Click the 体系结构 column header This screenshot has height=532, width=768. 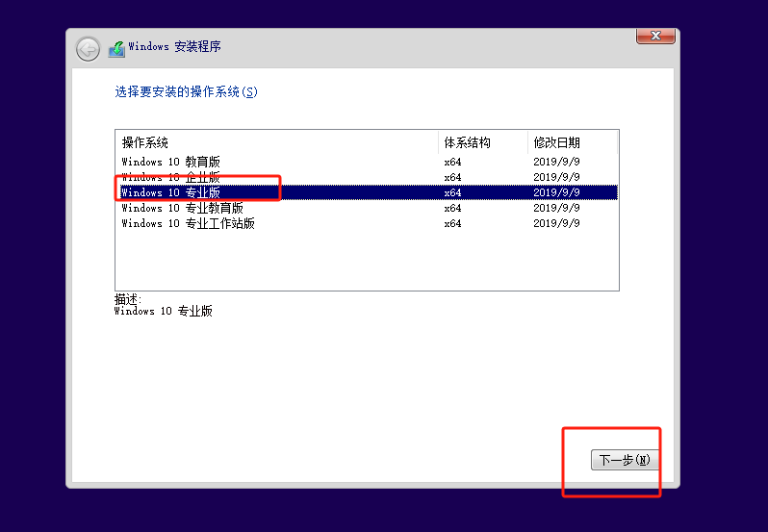coord(483,142)
